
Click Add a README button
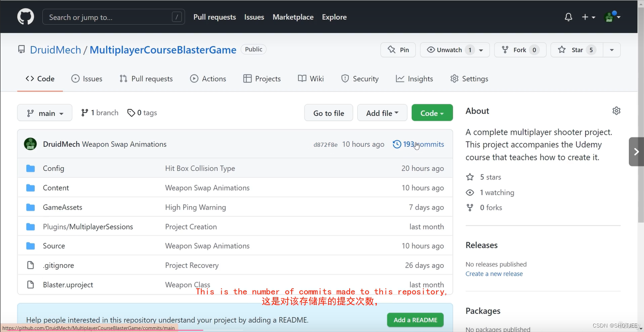(415, 320)
